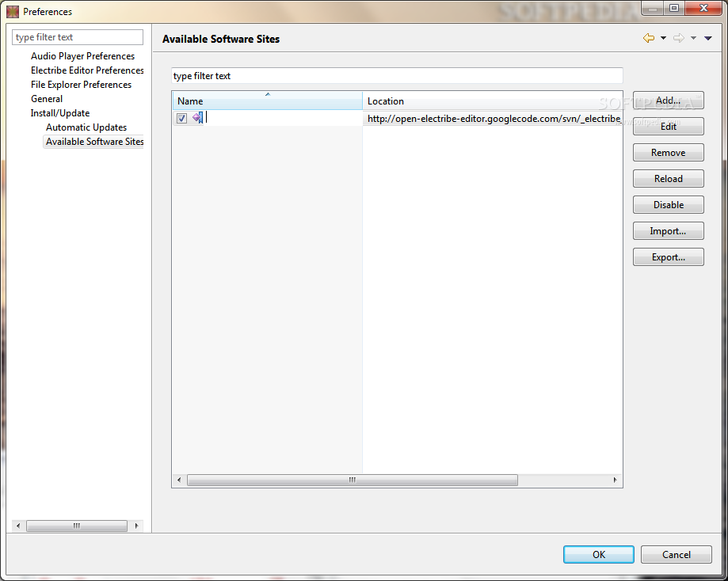Open Audio Player Preferences page
The width and height of the screenshot is (728, 581).
click(x=82, y=56)
